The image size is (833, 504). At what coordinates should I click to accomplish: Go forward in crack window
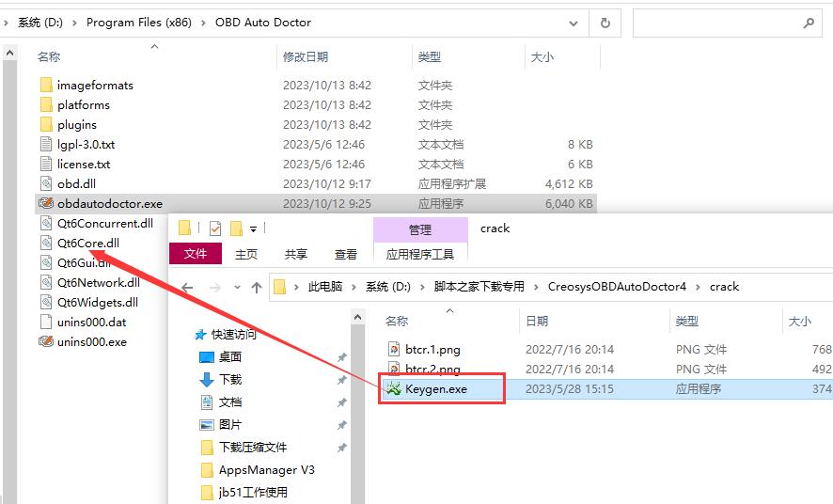click(x=215, y=288)
